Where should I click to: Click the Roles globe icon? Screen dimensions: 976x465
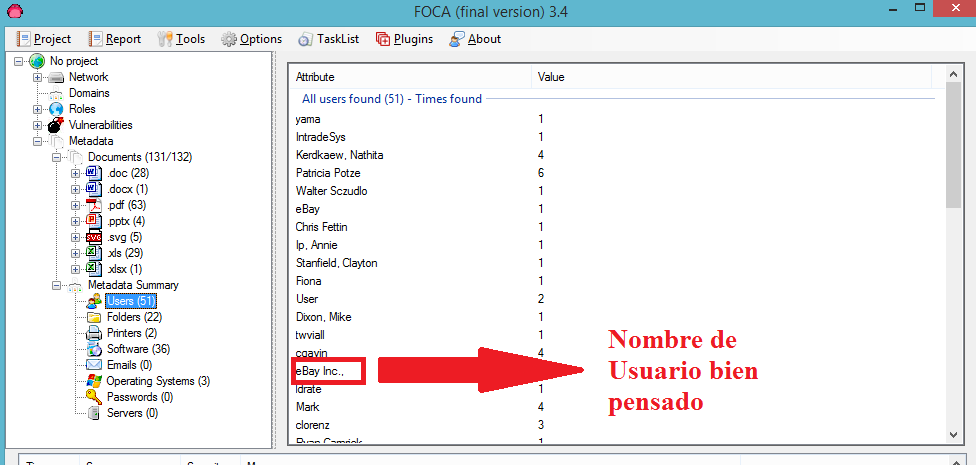[56, 109]
